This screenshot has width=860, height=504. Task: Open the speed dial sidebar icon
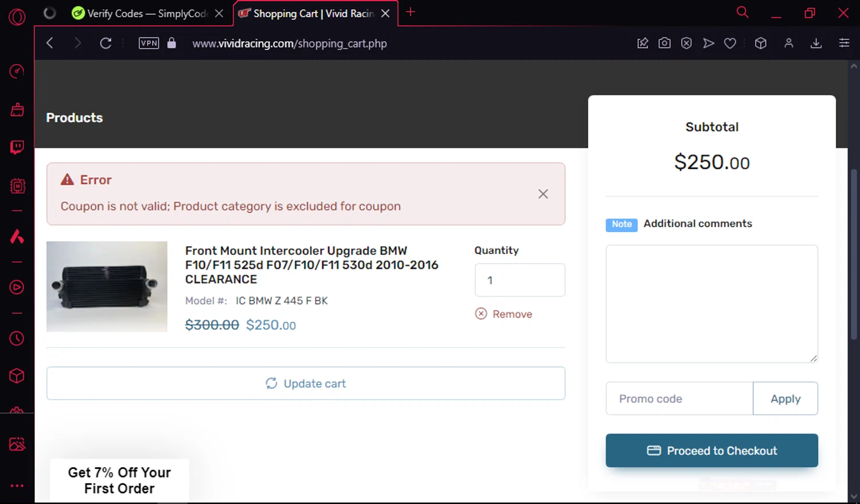[x=17, y=72]
